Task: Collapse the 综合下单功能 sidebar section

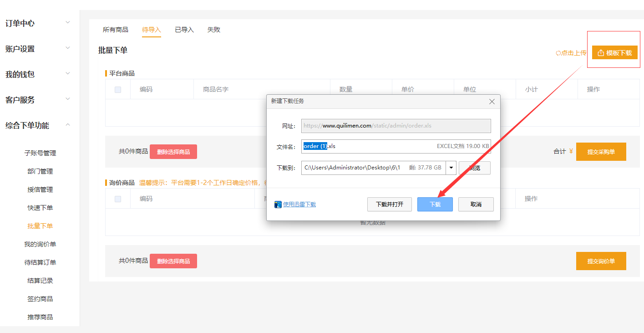Action: coord(68,125)
